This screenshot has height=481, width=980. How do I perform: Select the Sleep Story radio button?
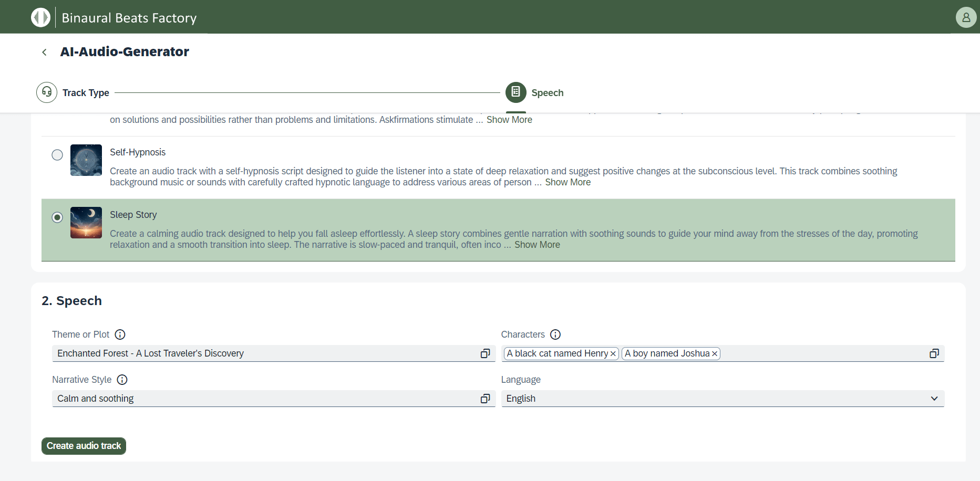tap(57, 217)
